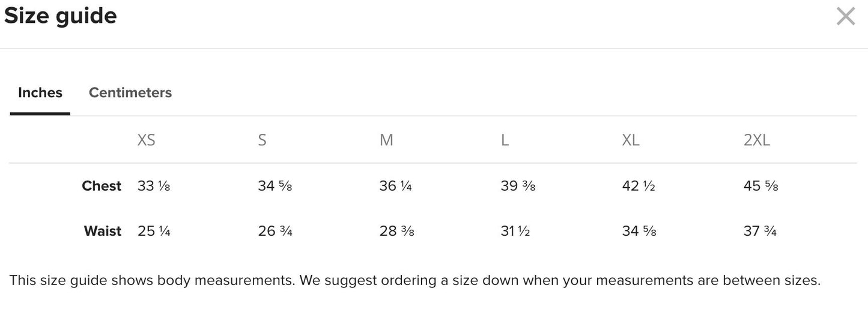Viewport: 868px width, 315px height.
Task: Click the L waist value 31 ½
Action: [515, 231]
